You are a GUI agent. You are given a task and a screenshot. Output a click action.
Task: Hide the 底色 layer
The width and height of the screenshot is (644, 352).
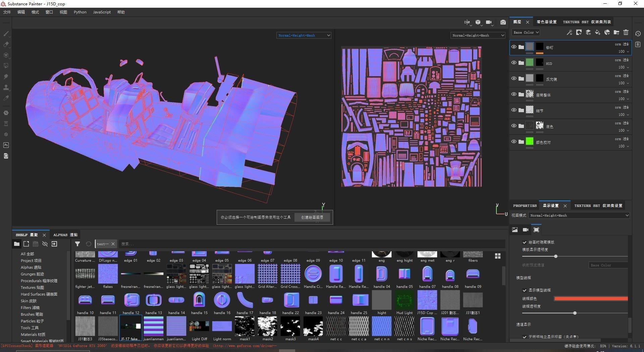tap(514, 126)
